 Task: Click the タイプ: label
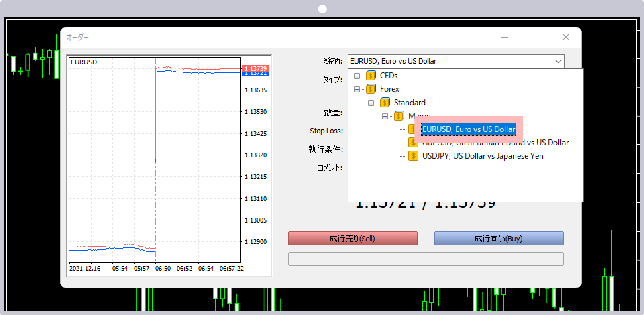333,79
